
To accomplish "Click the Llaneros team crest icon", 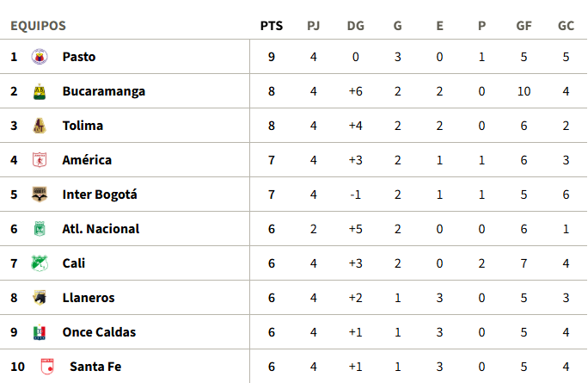I will 39,298.
